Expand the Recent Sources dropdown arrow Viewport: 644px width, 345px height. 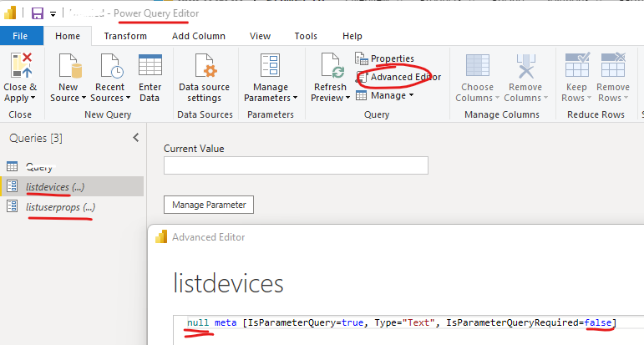point(128,98)
